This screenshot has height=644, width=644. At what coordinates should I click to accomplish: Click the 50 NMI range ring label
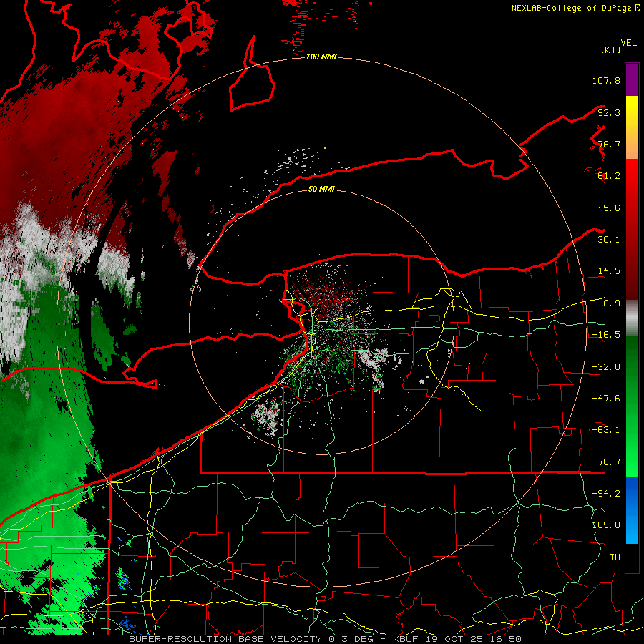tap(321, 190)
